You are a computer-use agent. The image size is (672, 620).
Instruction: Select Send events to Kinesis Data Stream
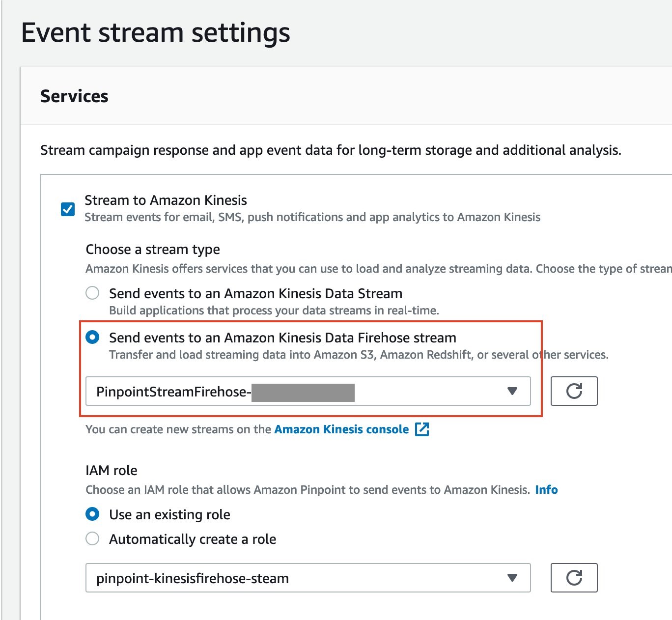tap(92, 293)
